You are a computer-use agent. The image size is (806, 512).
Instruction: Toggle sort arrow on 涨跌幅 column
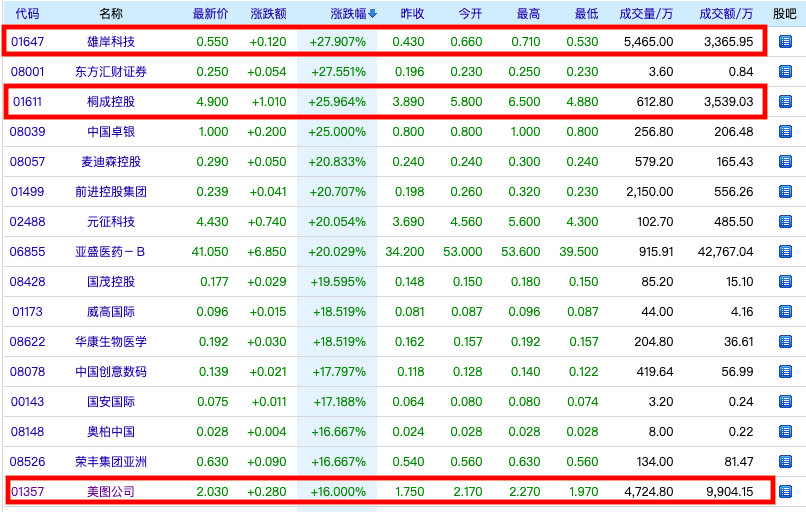pyautogui.click(x=373, y=14)
